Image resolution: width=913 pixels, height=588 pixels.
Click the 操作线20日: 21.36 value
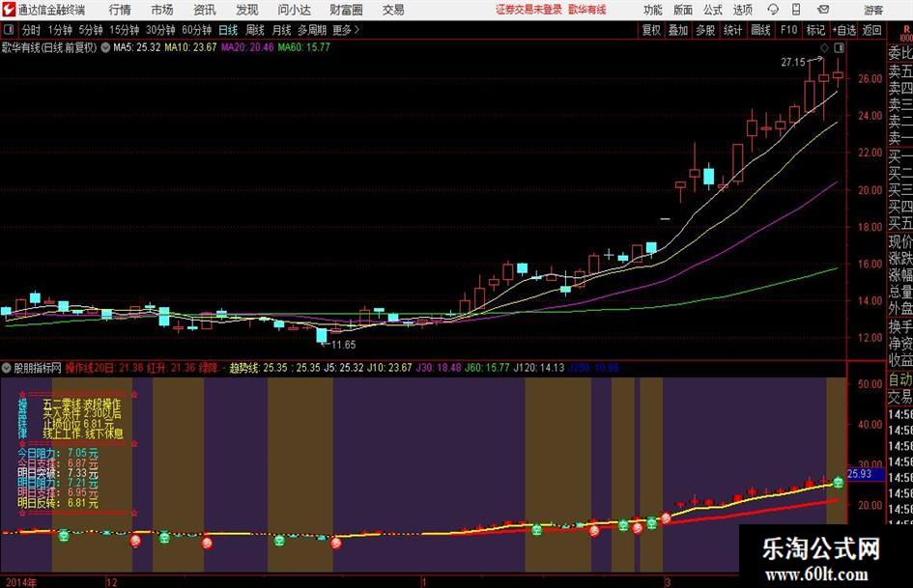104,368
